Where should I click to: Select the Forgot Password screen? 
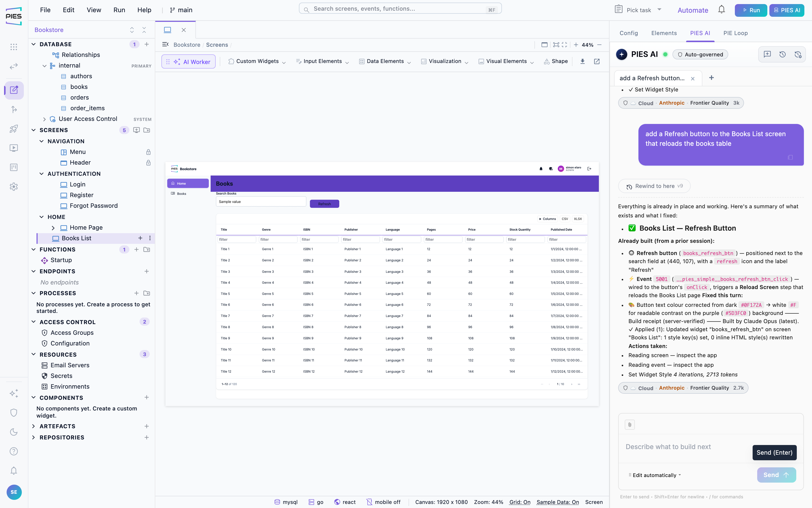(x=94, y=206)
